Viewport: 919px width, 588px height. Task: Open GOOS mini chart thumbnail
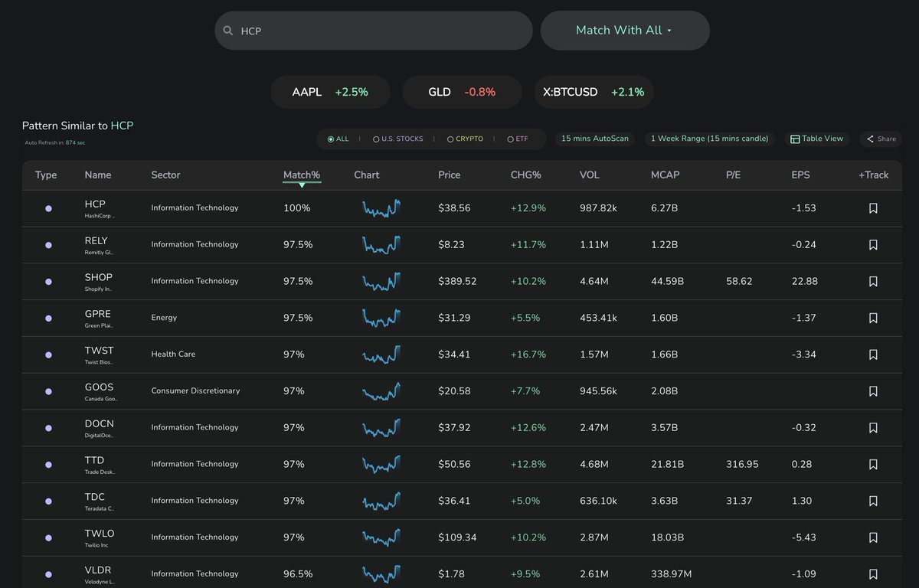click(381, 391)
